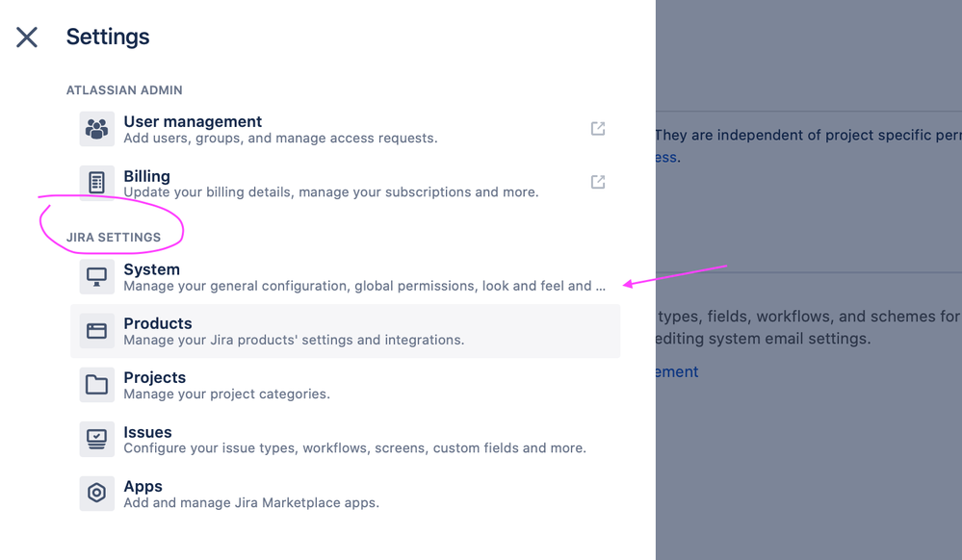The height and width of the screenshot is (560, 962).
Task: Click the external link icon beside User management
Action: [x=598, y=128]
